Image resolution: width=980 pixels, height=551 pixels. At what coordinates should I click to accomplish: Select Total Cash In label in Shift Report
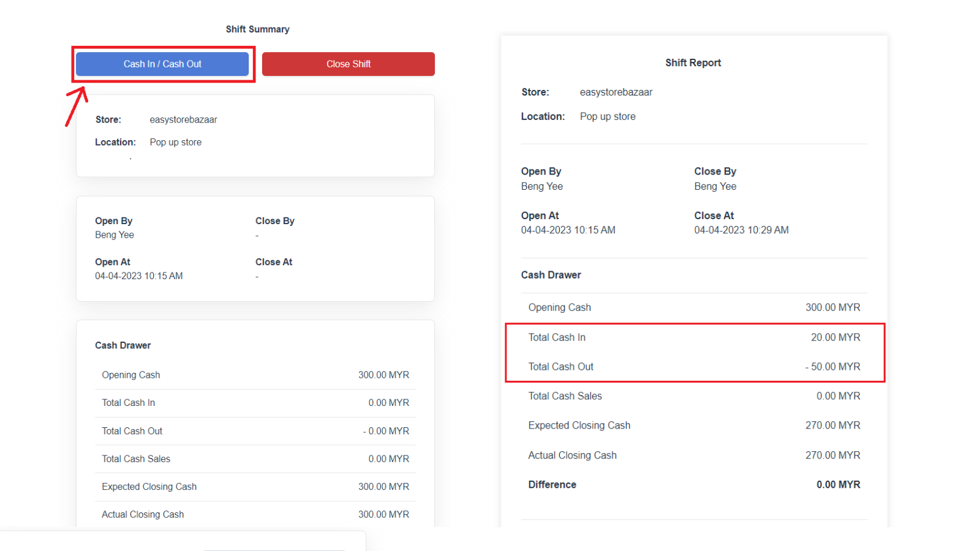click(x=557, y=337)
